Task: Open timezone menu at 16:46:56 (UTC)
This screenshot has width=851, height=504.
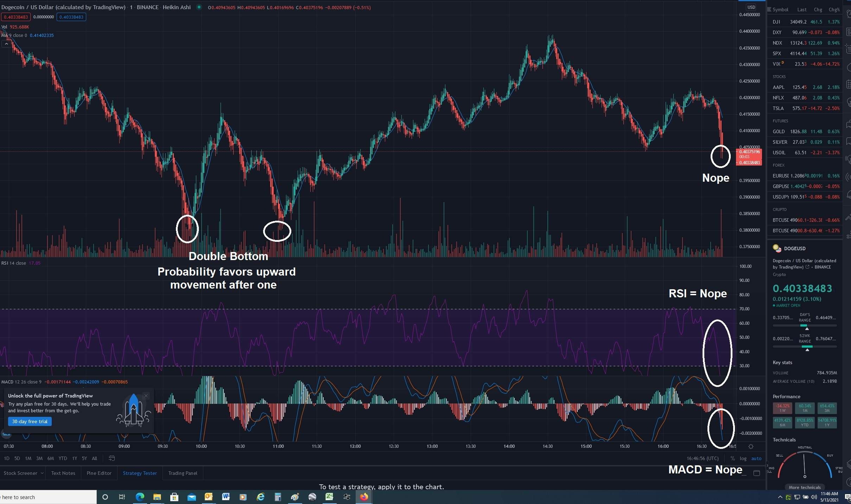Action: coord(703,458)
